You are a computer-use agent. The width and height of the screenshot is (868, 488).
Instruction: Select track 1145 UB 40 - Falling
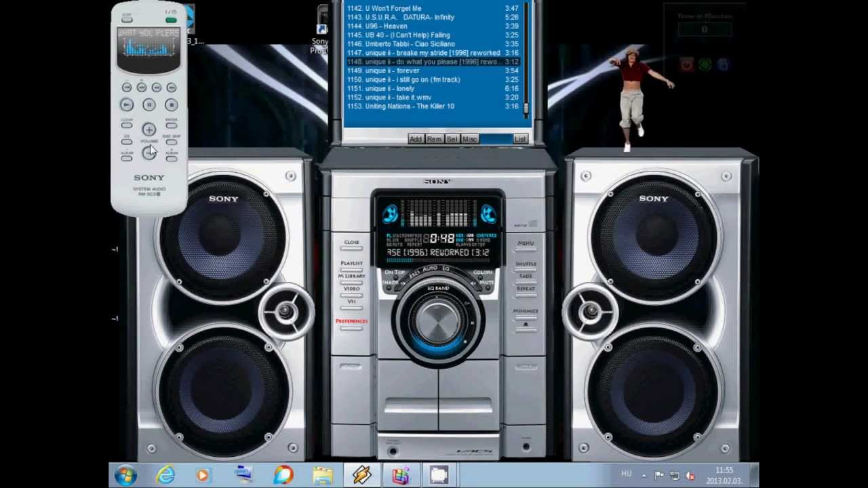pyautogui.click(x=433, y=35)
